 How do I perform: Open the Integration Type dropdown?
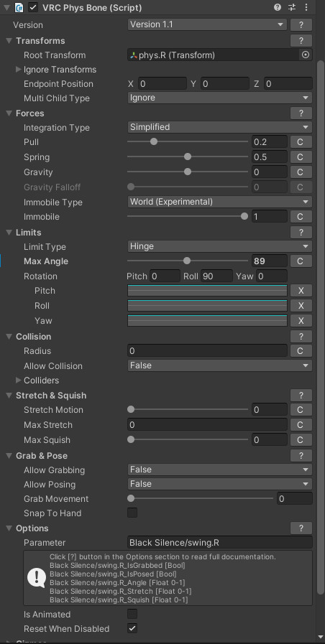pos(220,127)
